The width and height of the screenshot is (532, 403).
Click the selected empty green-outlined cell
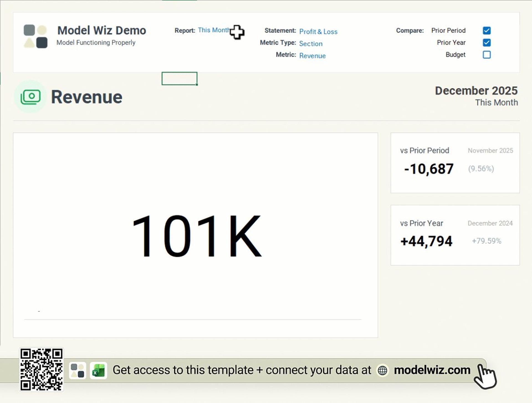(179, 79)
